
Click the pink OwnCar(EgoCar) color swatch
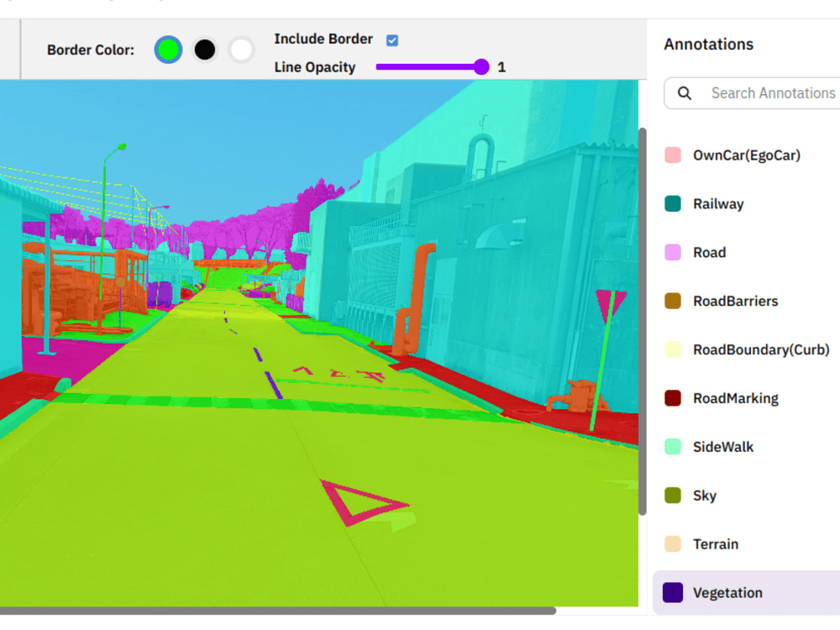[673, 155]
